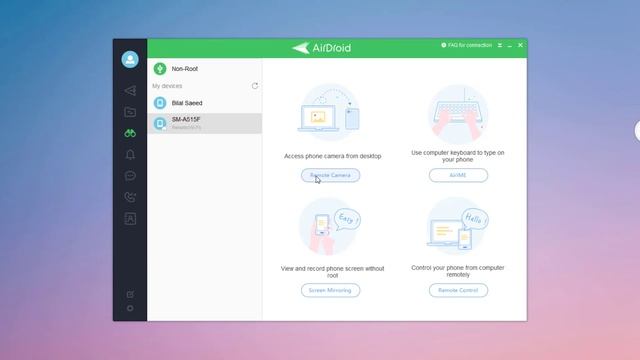Click the keyboard typing illustration
Screen dimensions: 640x360
click(458, 113)
